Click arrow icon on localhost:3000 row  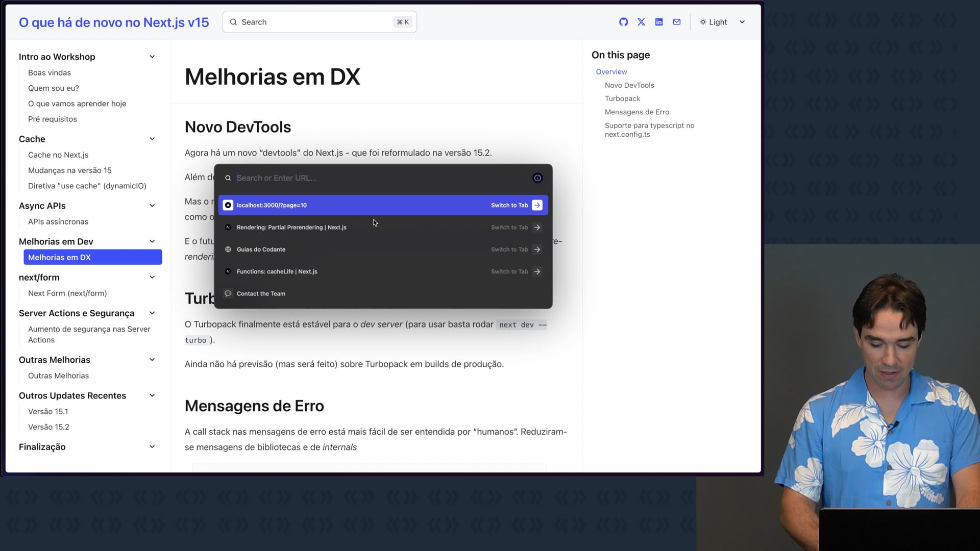pos(537,205)
